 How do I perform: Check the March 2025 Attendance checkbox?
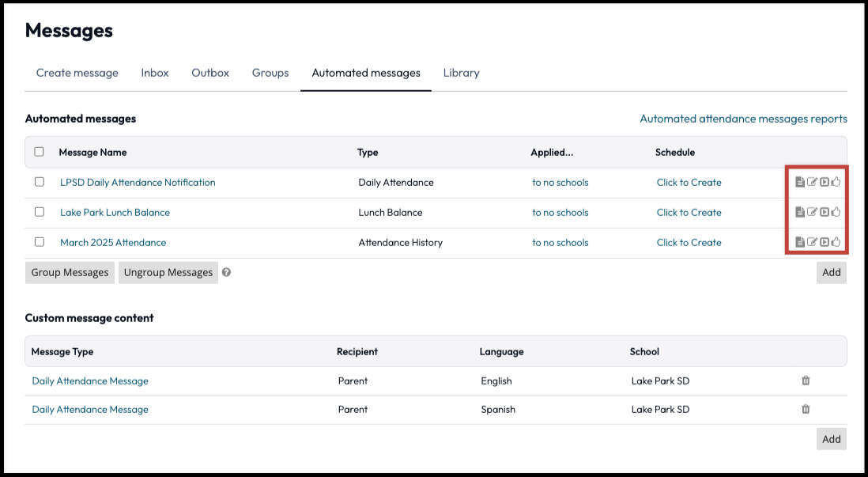39,242
